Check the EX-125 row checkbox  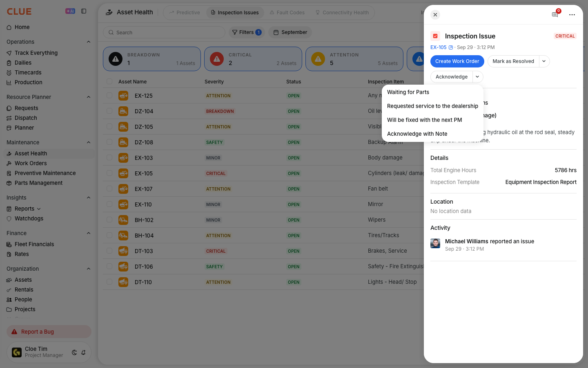[109, 95]
